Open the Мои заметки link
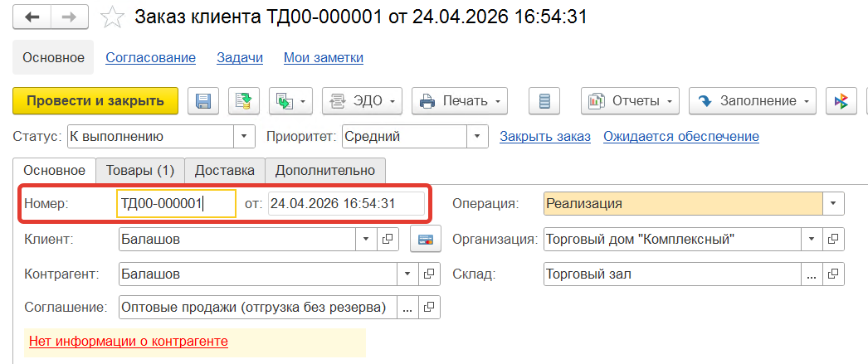868x364 pixels. [324, 57]
